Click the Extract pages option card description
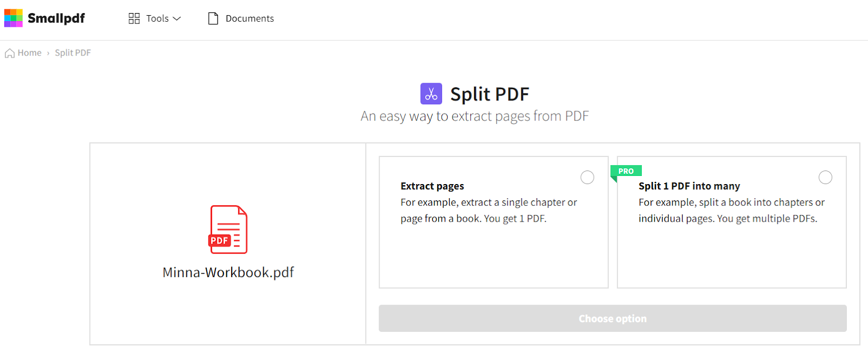The width and height of the screenshot is (868, 353). 489,210
